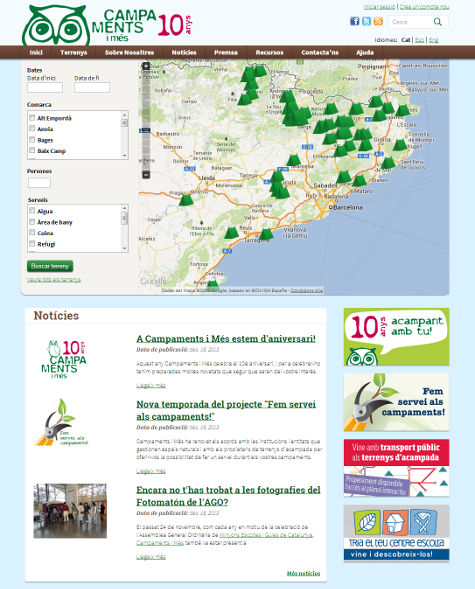Click the Buscar terreny button

(50, 266)
